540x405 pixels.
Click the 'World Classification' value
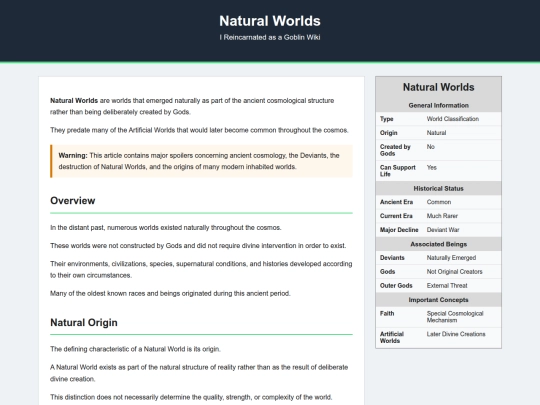pos(453,119)
